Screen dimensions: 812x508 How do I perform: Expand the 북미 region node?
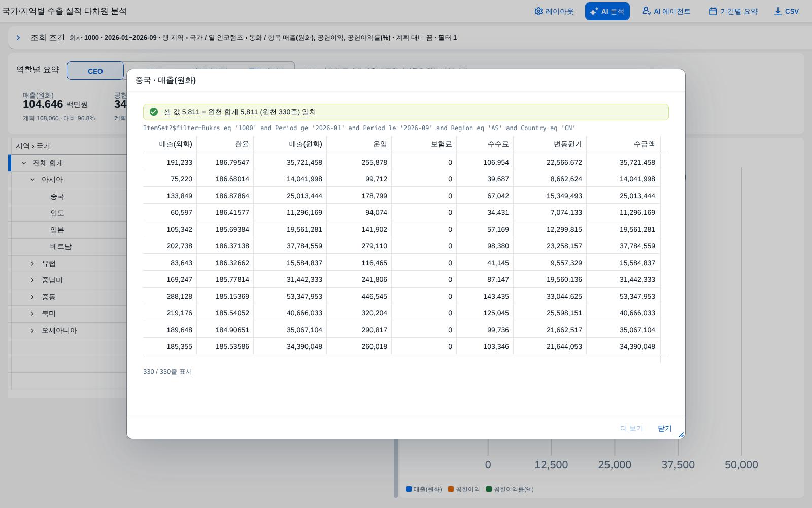pyautogui.click(x=32, y=314)
